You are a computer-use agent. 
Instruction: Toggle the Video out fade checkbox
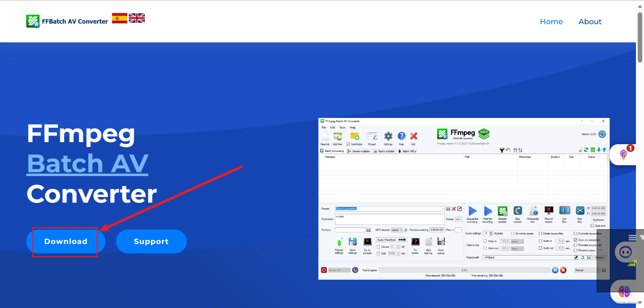click(x=485, y=248)
